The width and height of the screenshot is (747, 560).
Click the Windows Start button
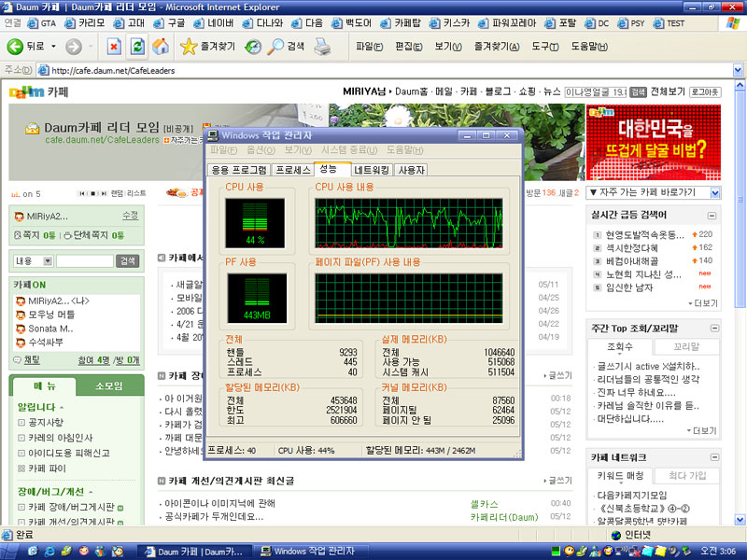9,551
